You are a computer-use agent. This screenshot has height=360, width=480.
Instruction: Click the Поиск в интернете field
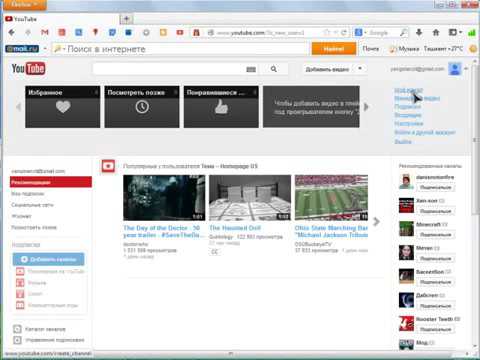180,49
